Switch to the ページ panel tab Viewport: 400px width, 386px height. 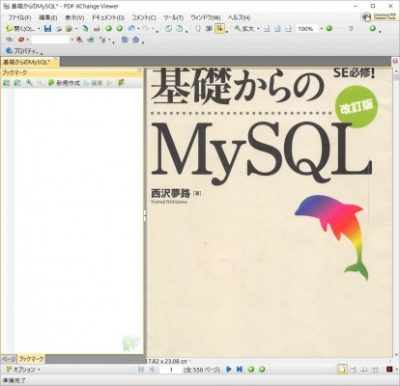9,359
